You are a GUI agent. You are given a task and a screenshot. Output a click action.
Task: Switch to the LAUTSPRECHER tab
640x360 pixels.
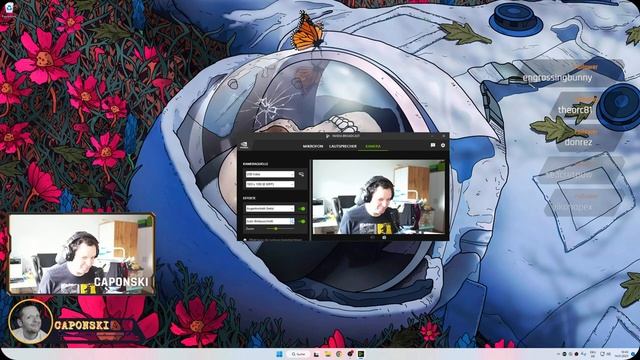click(x=343, y=146)
